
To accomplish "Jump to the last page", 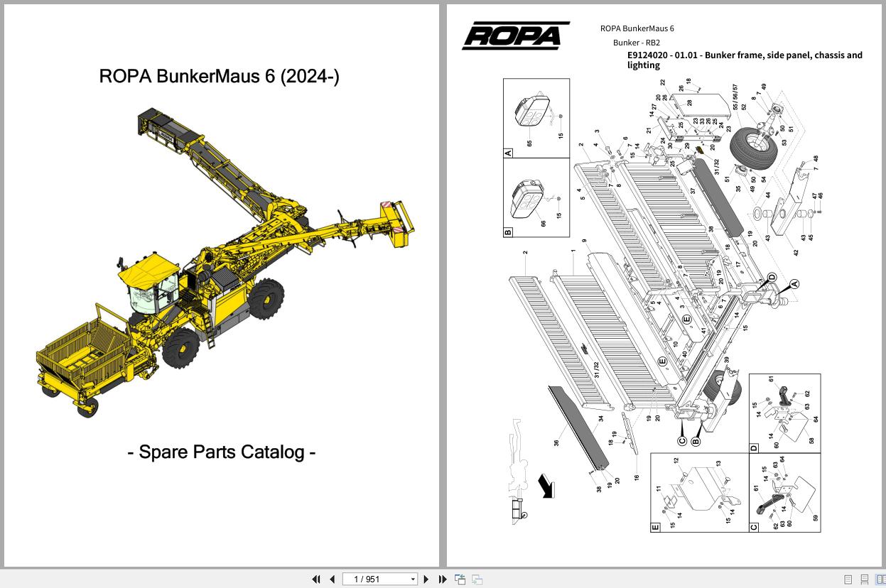I will click(443, 579).
